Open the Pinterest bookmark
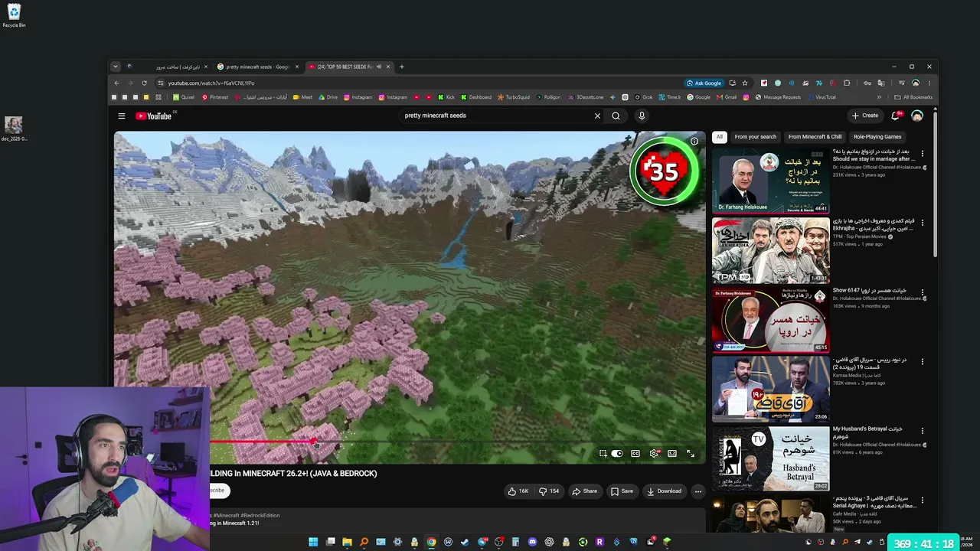The width and height of the screenshot is (980, 551). coord(214,97)
